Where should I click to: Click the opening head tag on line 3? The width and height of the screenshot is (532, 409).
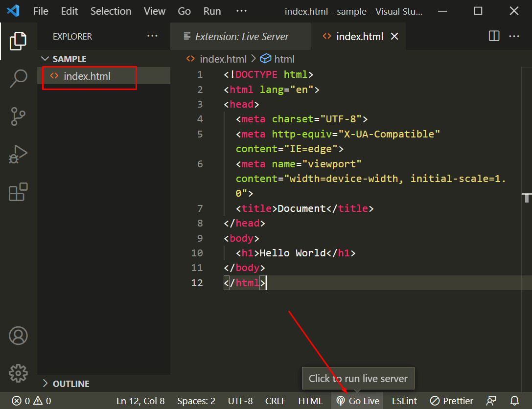pyautogui.click(x=241, y=104)
